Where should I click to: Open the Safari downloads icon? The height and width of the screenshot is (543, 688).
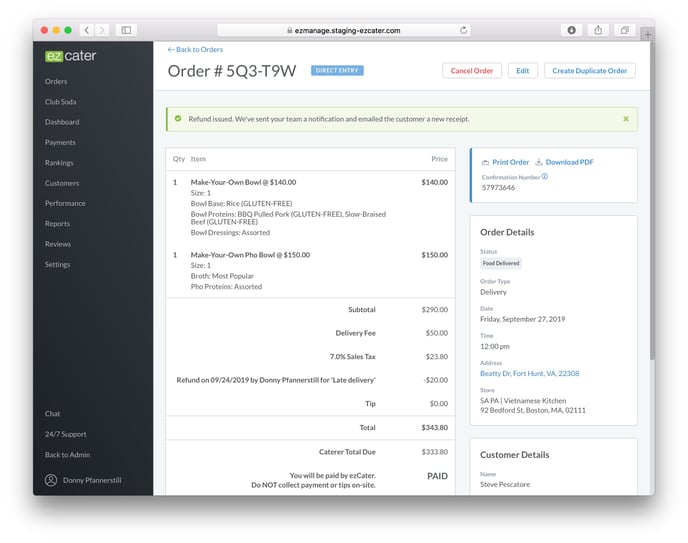point(571,30)
